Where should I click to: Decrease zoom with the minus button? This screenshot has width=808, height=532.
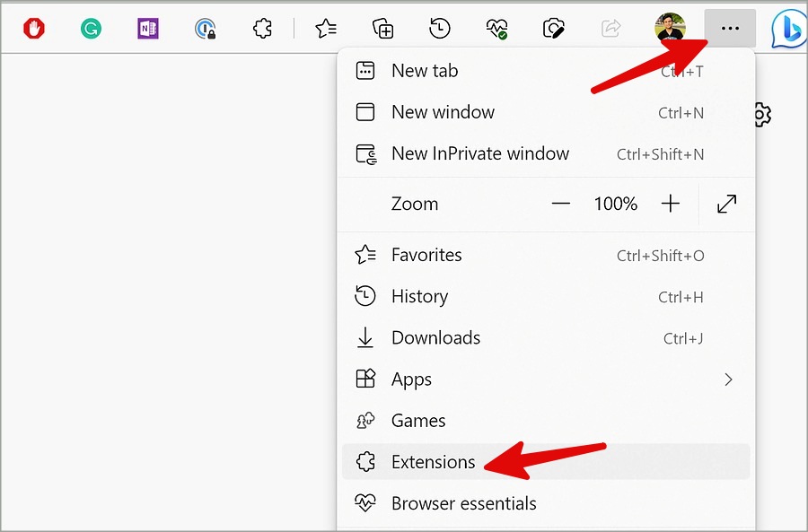click(561, 204)
